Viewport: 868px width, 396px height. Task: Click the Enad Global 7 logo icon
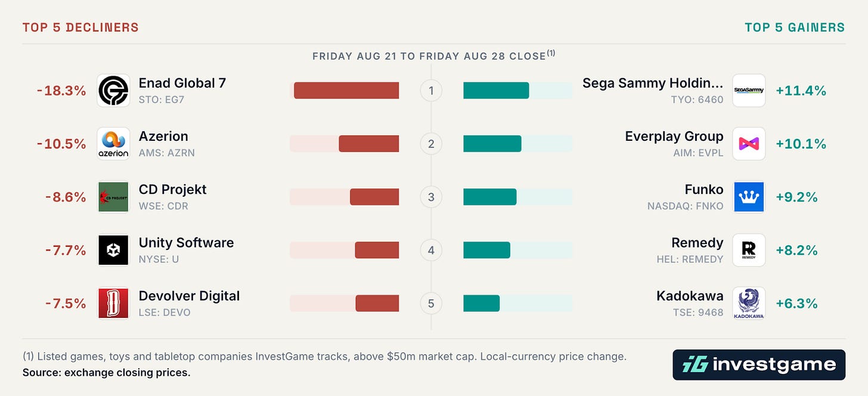click(x=113, y=91)
